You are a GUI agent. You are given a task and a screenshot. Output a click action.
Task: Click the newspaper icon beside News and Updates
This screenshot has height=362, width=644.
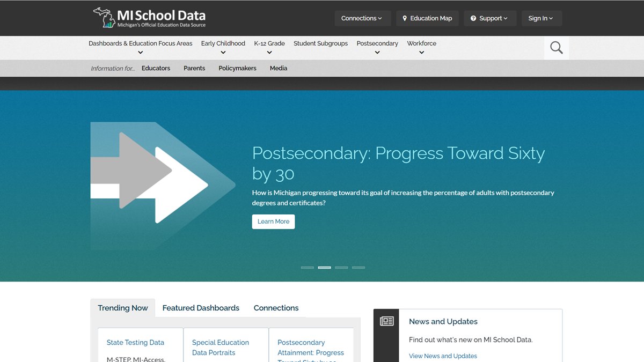pyautogui.click(x=386, y=321)
